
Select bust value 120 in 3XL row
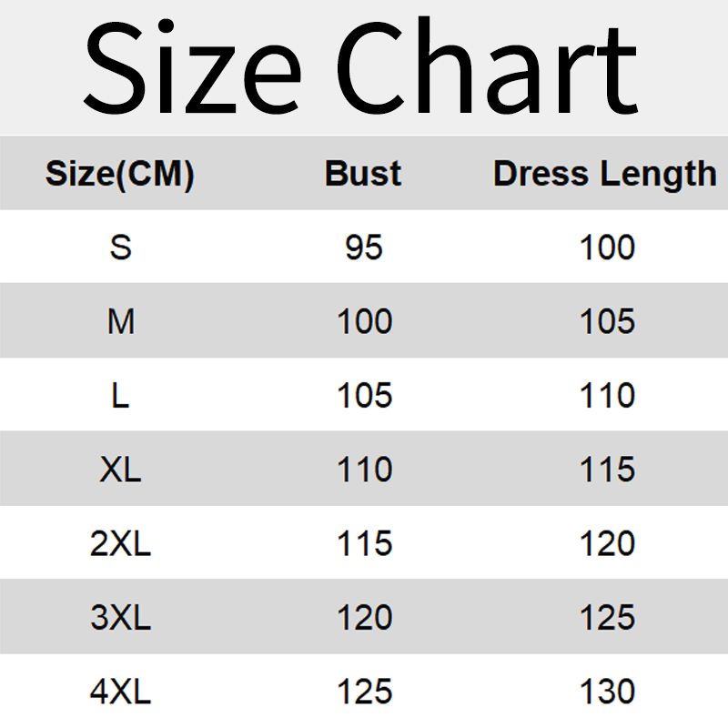tap(364, 618)
